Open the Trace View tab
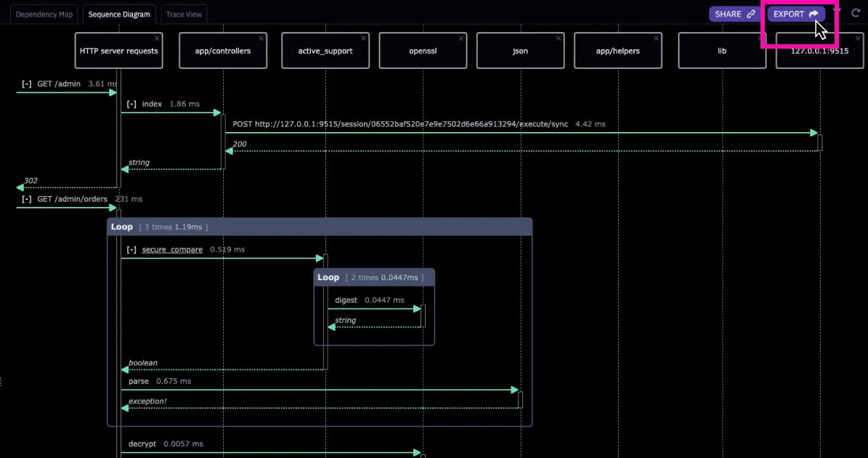This screenshot has width=868, height=458. point(184,15)
